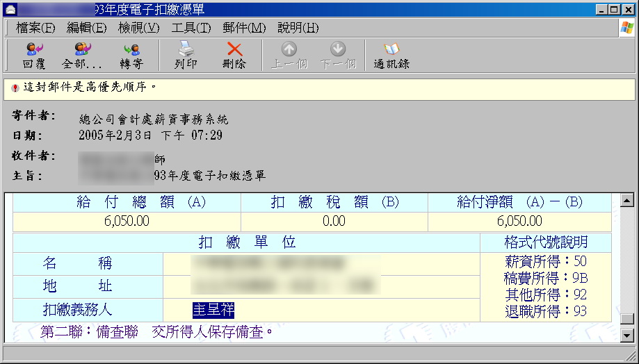Image resolution: width=639 pixels, height=364 pixels.
Task: Open the 編輯(E) menu
Action: [x=87, y=28]
